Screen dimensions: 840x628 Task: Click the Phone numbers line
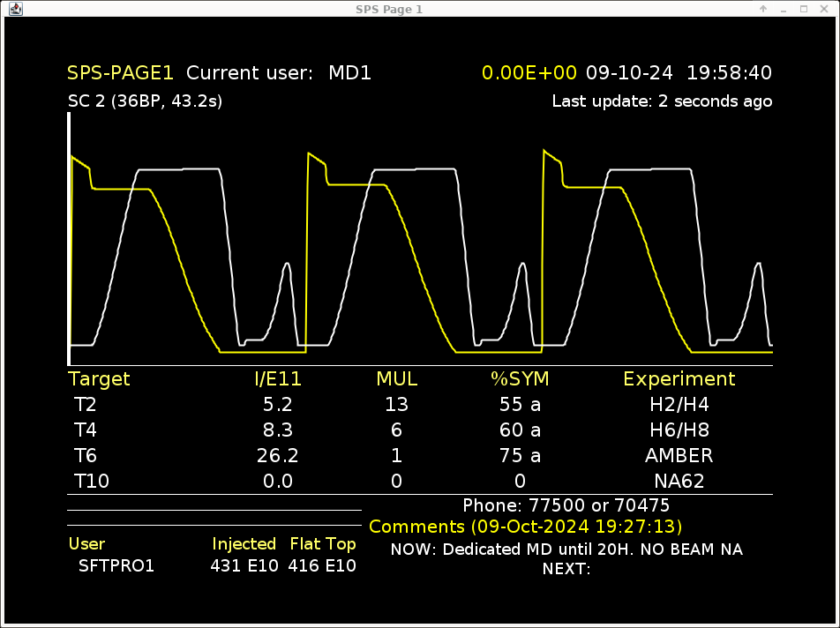click(x=566, y=506)
